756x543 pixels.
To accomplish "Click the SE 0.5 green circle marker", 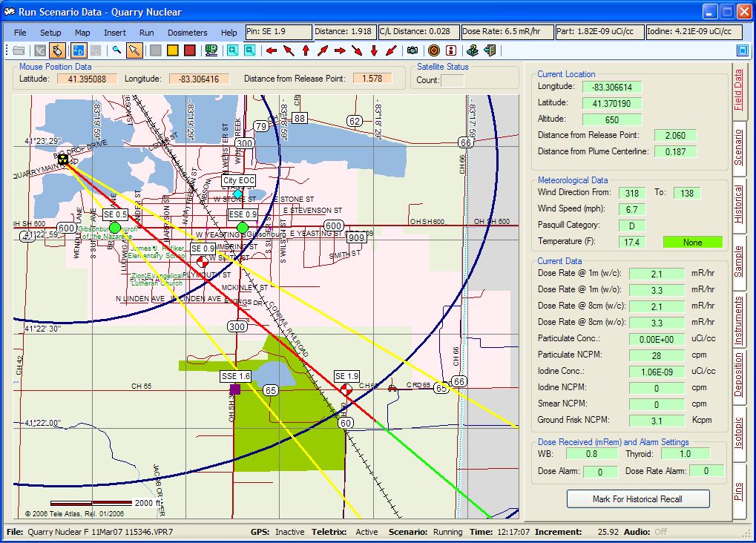I will [x=115, y=227].
